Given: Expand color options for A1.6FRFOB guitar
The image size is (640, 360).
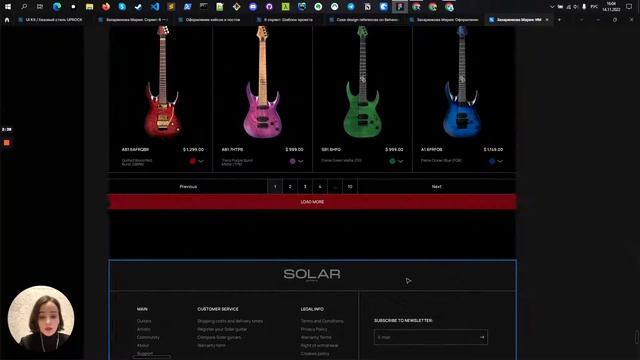Looking at the screenshot, I should (x=500, y=161).
